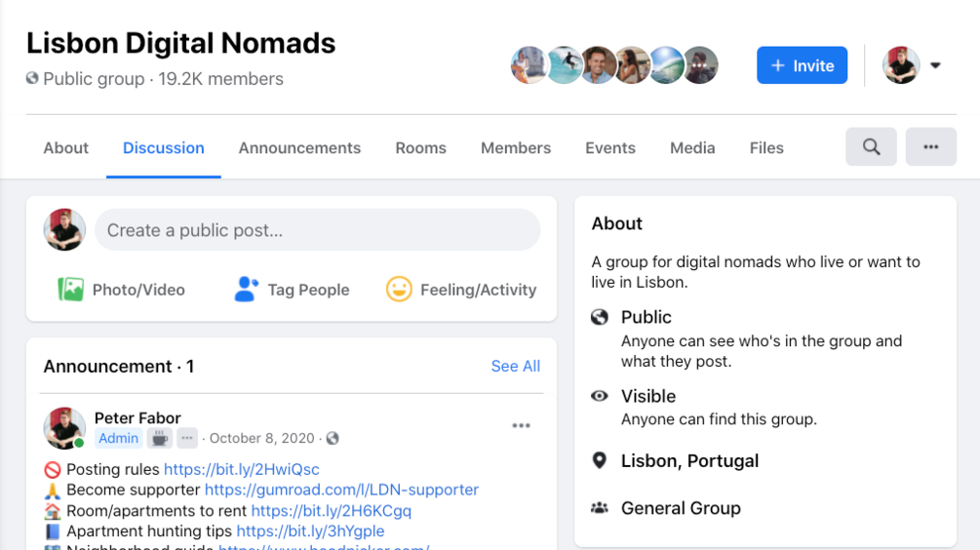Open the Members tab
980x550 pixels.
click(516, 148)
